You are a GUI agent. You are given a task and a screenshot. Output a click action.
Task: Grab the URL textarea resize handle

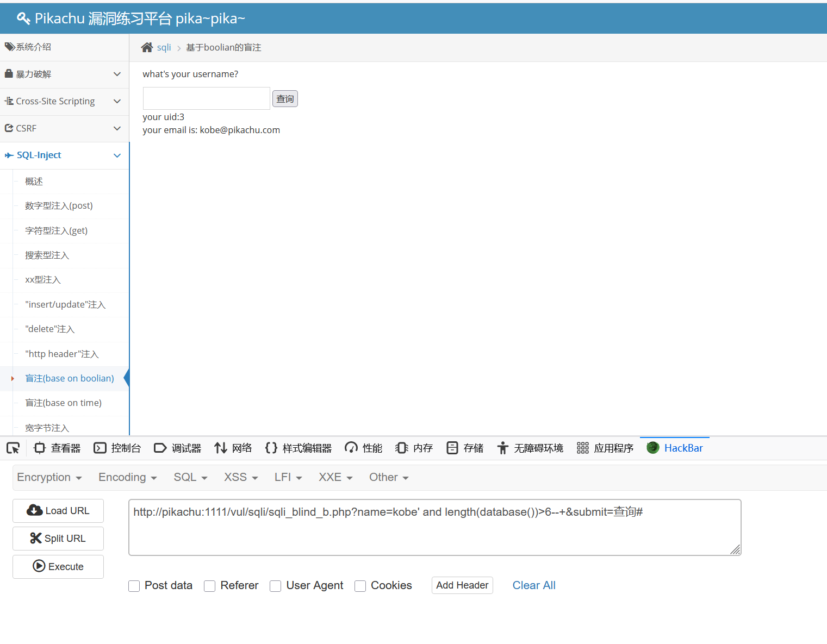(735, 549)
